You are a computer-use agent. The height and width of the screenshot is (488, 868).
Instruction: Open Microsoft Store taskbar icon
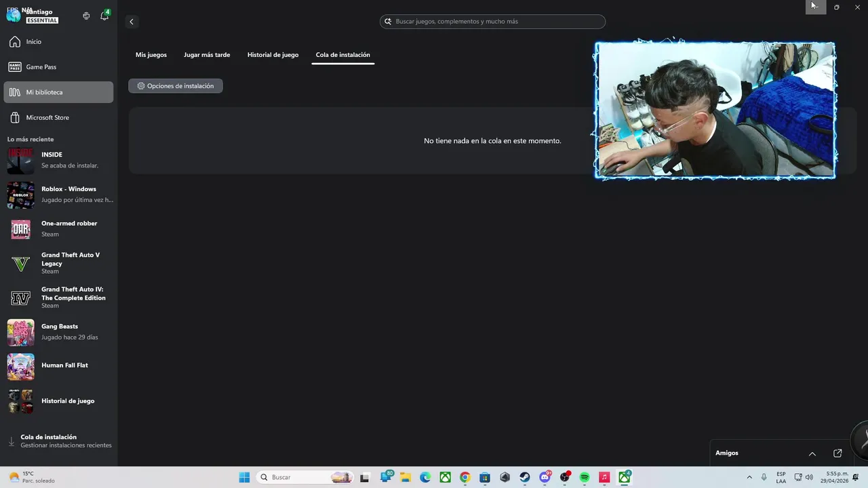click(485, 477)
